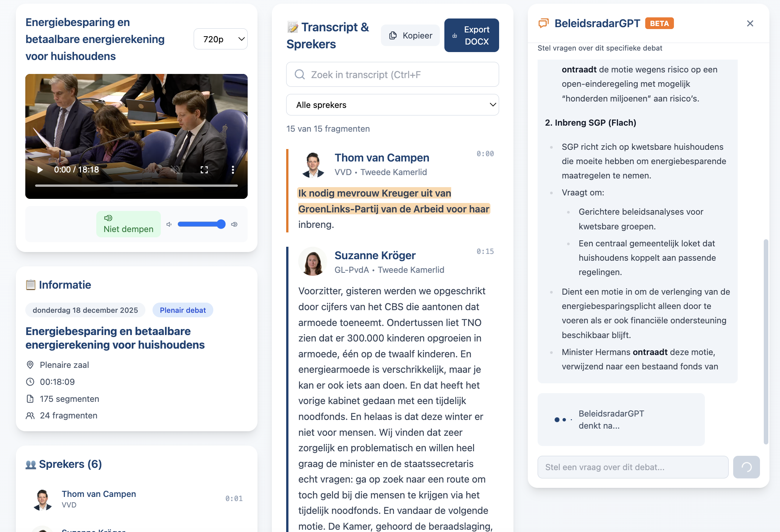
Task: Click the BETA badge next to BeleidsradarGPT
Action: tap(660, 23)
